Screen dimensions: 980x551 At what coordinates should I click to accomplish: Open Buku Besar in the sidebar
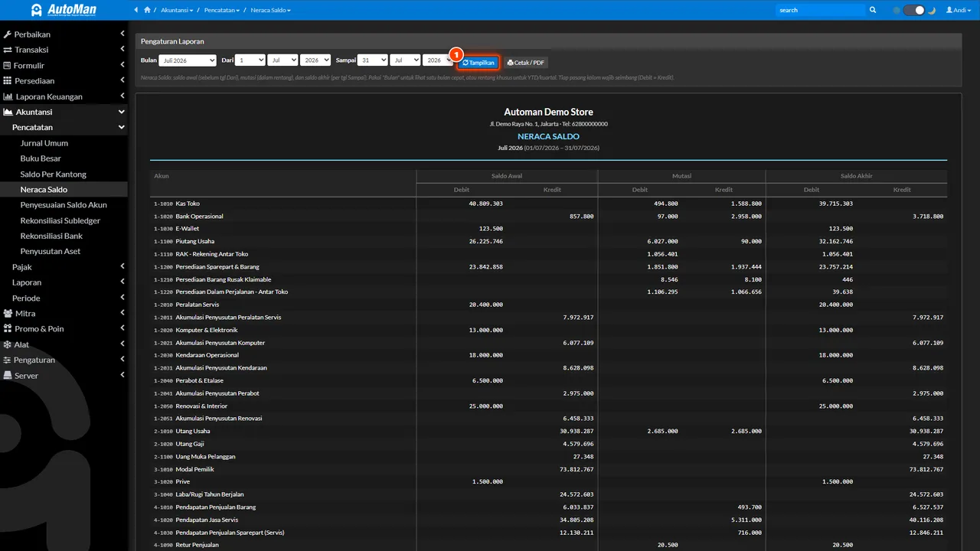(64, 158)
